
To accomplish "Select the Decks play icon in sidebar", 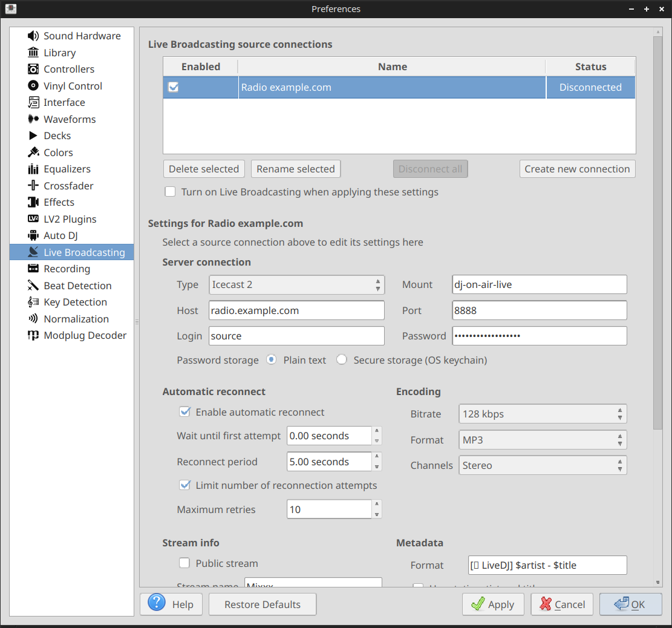I will tap(34, 136).
